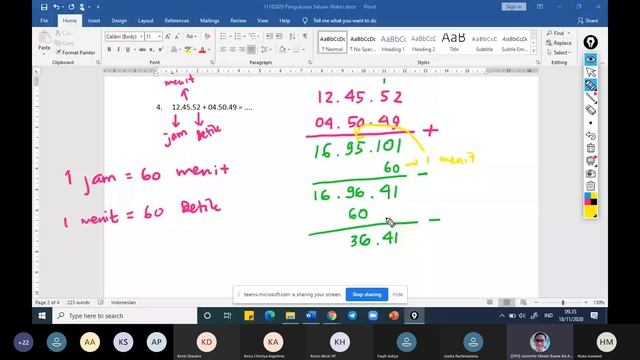Open the whiteboard tool in pen toolbar

click(x=591, y=161)
